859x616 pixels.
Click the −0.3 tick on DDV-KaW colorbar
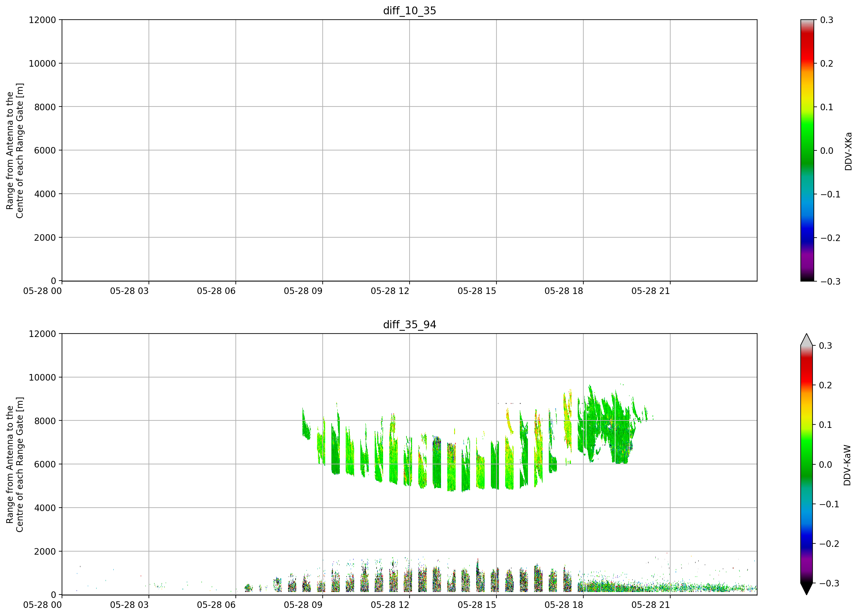click(x=829, y=583)
